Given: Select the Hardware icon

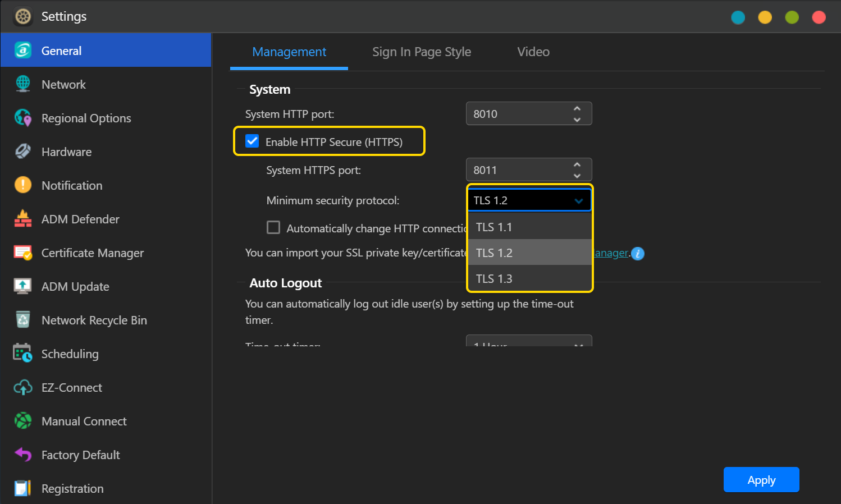Looking at the screenshot, I should point(23,152).
